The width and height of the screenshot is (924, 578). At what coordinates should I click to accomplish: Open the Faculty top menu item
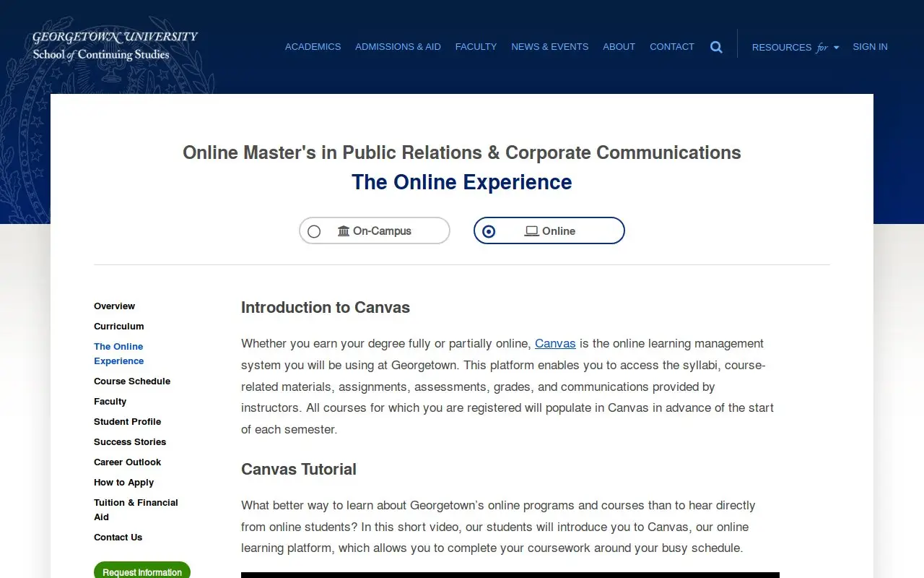(476, 46)
